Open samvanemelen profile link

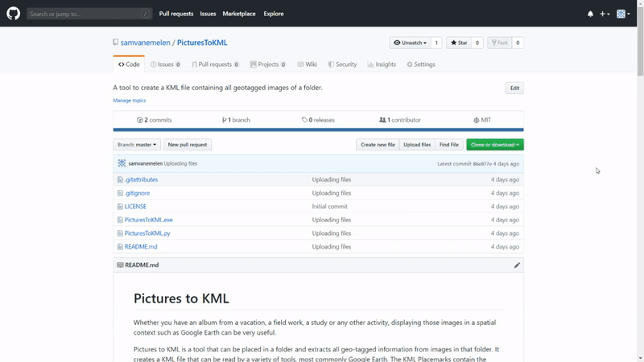[146, 43]
